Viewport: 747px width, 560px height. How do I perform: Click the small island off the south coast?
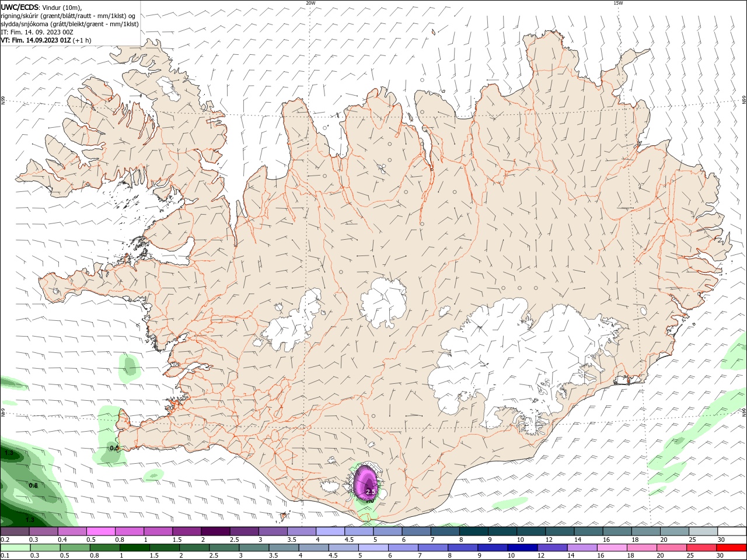tap(285, 516)
